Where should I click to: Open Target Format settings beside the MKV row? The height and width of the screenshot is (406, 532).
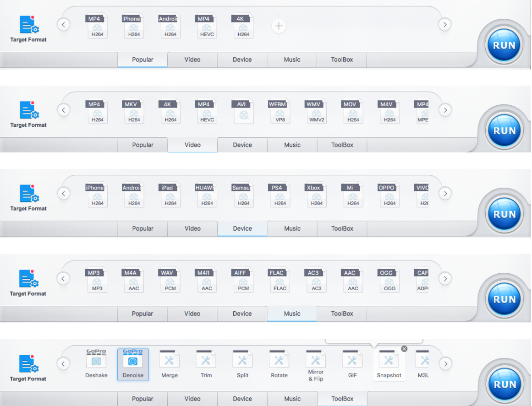click(28, 114)
